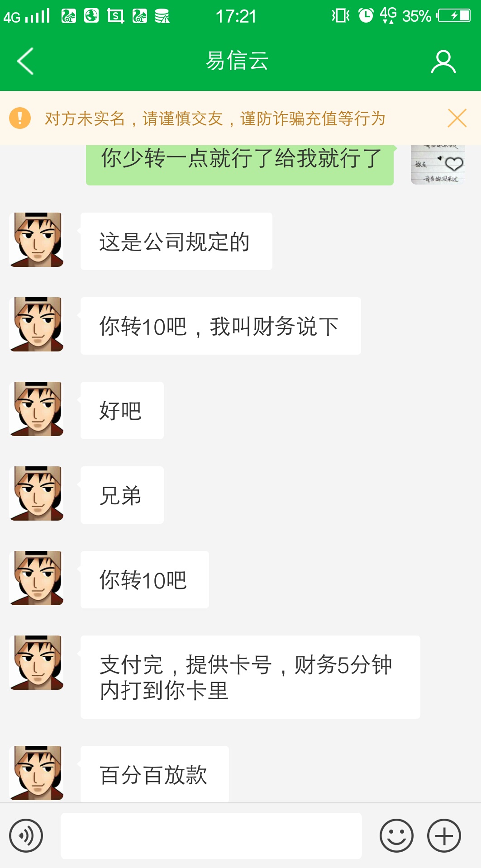Tap avatar beside 这是公司规定的 message
The image size is (481, 868).
coord(36,240)
